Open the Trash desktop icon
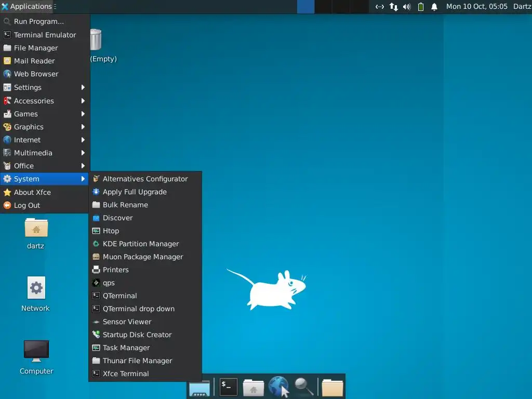Screen dimensions: 532x399 [96, 39]
